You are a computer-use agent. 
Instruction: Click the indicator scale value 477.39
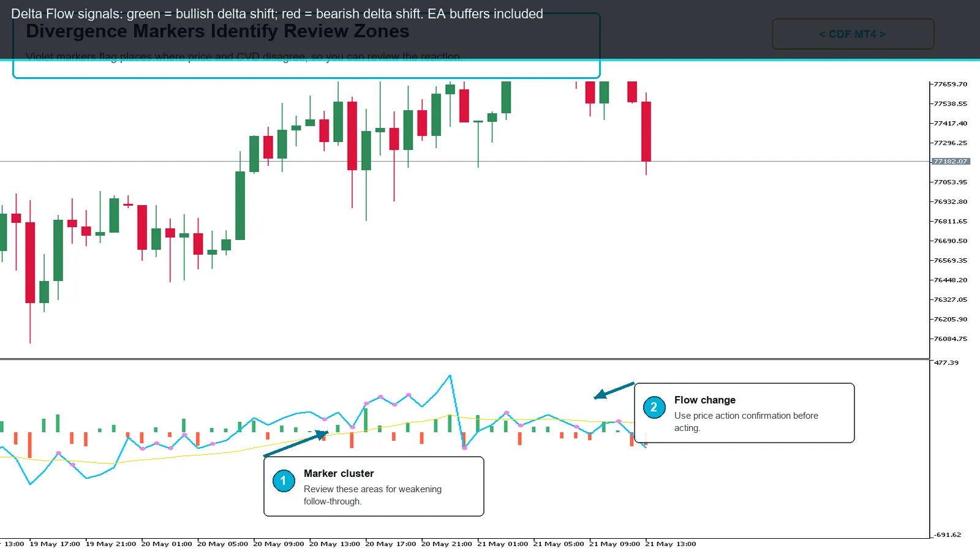tap(947, 362)
